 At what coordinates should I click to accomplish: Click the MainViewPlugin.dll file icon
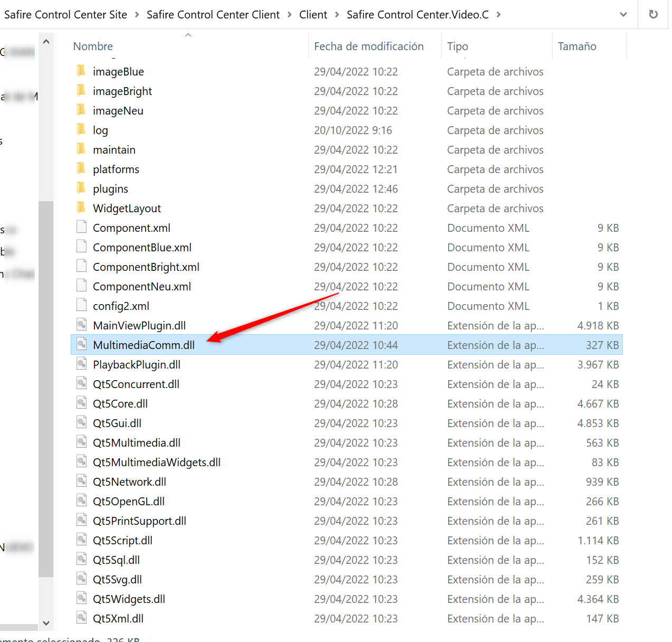click(81, 325)
